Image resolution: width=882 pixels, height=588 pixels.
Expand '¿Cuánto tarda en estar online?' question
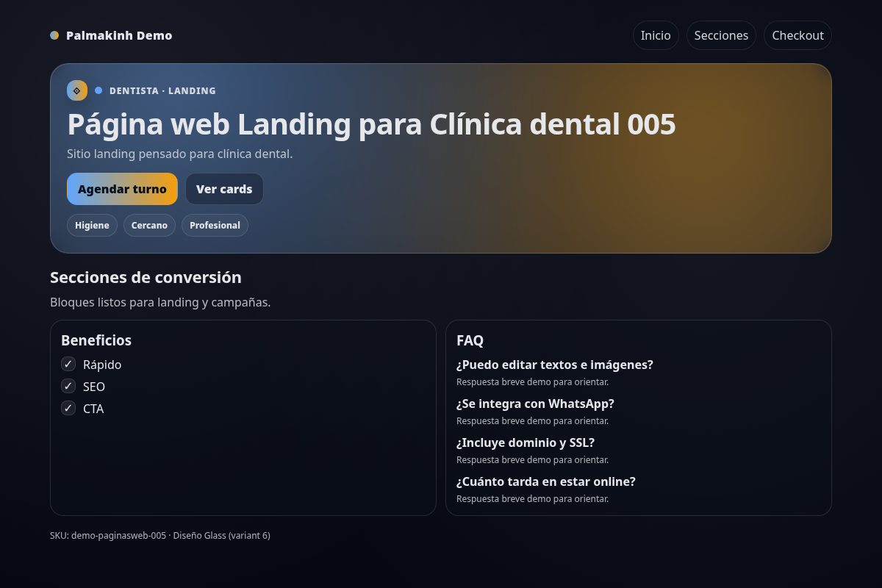(547, 481)
